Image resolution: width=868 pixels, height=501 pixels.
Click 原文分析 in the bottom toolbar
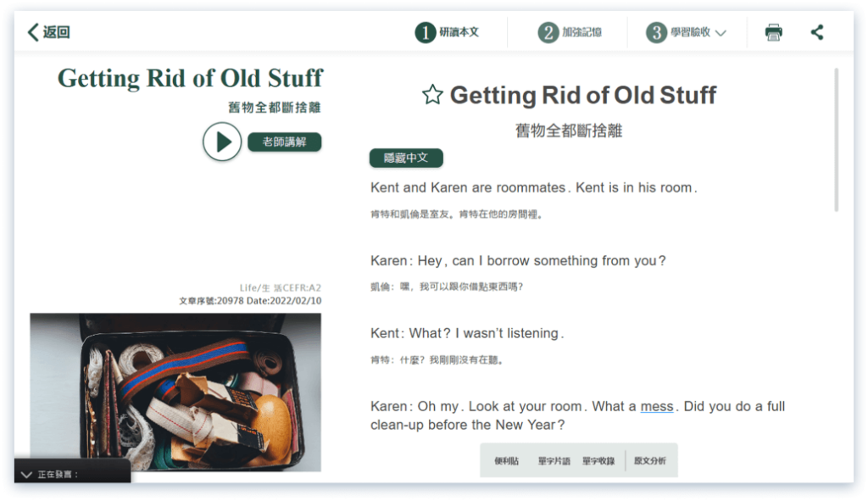click(650, 461)
